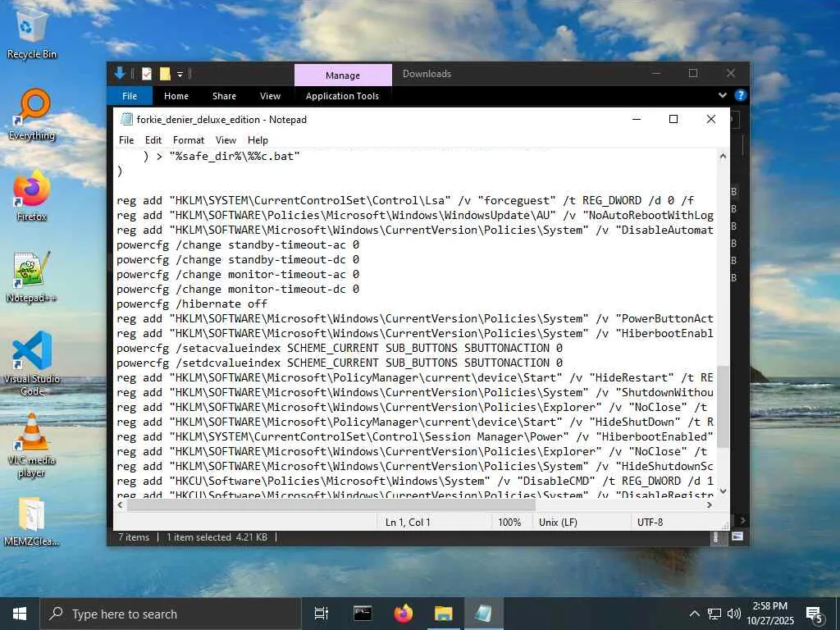Click the taskbar clock showing 2:58 PM

pos(769,614)
